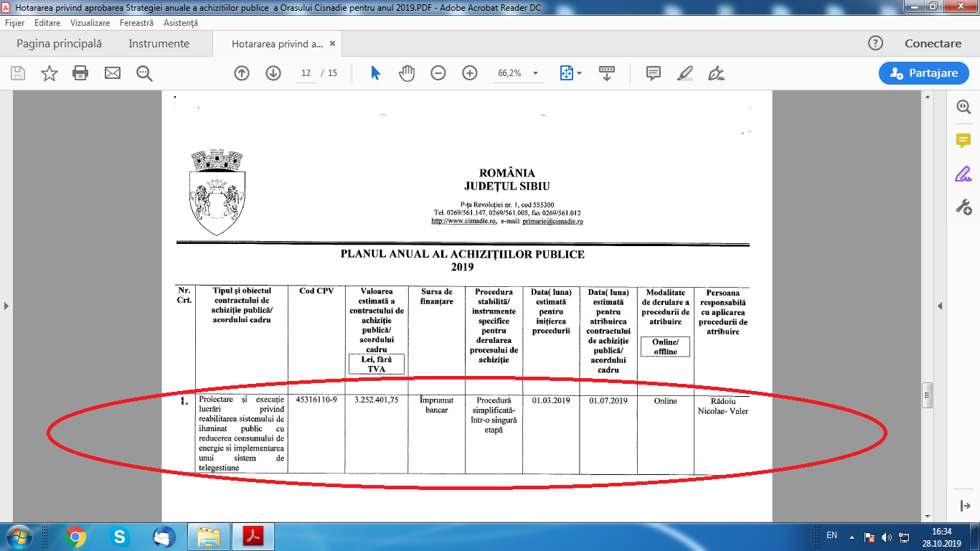Zoom out with minus icon
Screen dimensions: 980x551
(438, 73)
